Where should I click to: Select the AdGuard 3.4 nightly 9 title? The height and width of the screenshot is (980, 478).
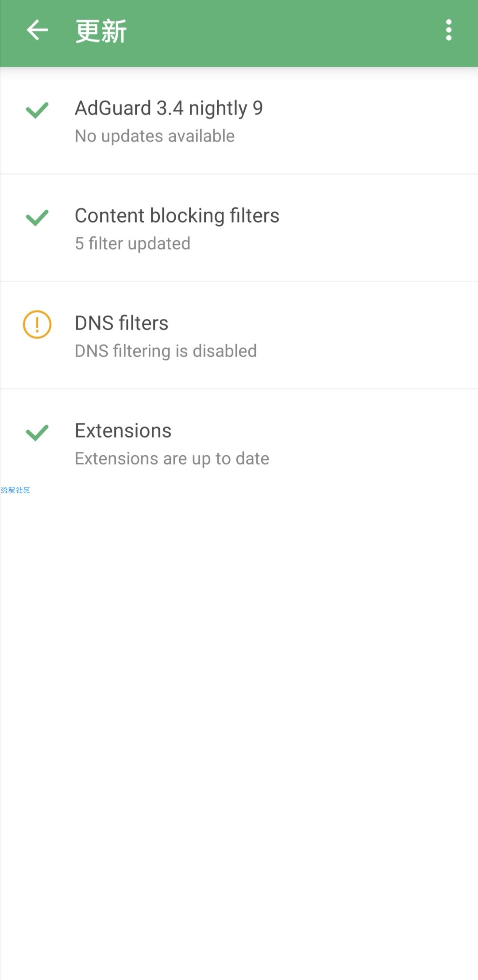point(169,108)
